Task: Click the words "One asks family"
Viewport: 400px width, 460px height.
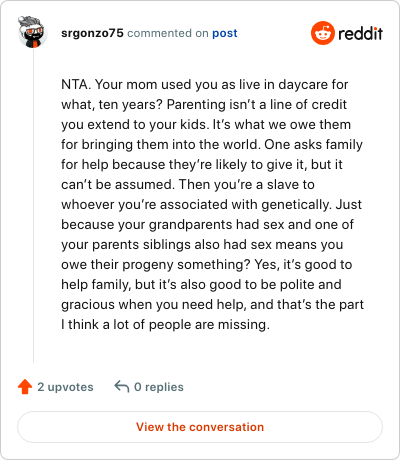Action: tap(313, 145)
